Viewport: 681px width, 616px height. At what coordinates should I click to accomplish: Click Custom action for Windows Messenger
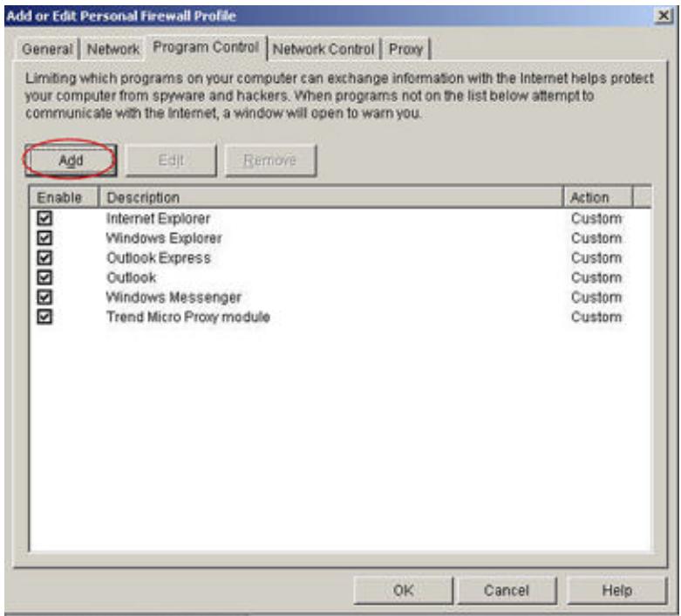tap(596, 298)
